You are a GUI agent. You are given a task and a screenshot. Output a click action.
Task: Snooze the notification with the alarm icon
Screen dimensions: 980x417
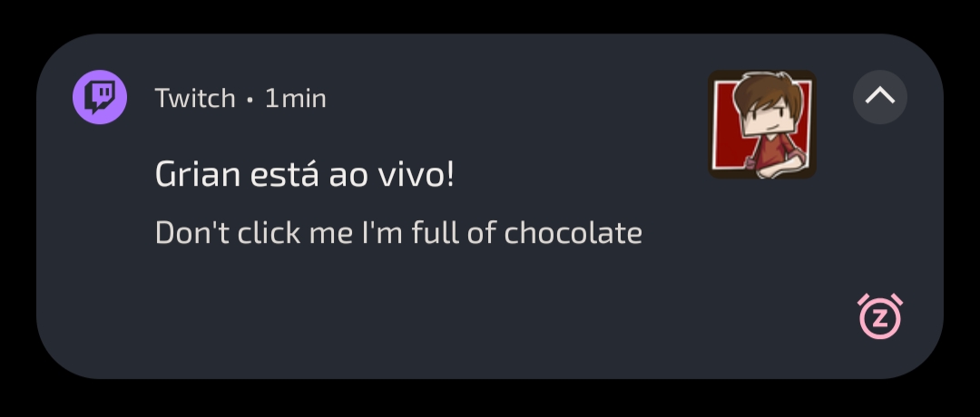pyautogui.click(x=879, y=316)
